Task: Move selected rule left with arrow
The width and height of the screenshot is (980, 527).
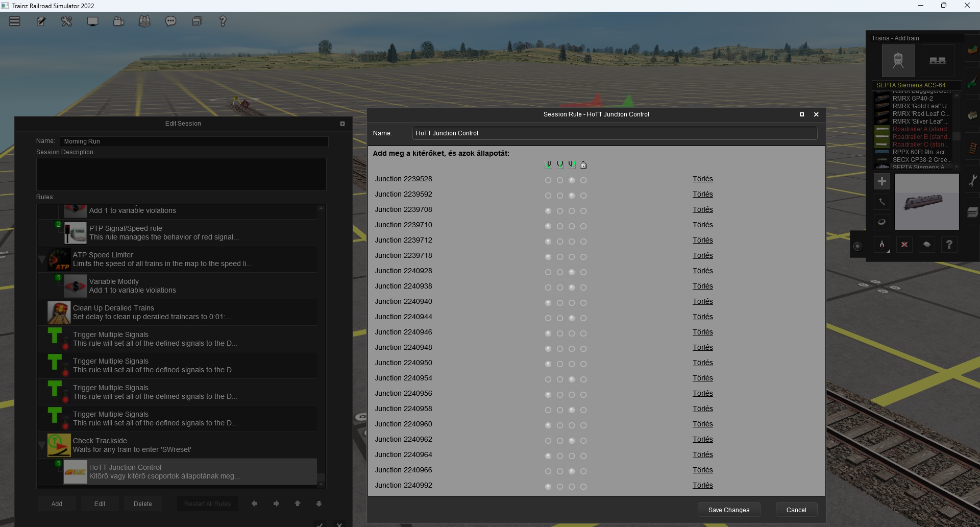Action: tap(255, 504)
